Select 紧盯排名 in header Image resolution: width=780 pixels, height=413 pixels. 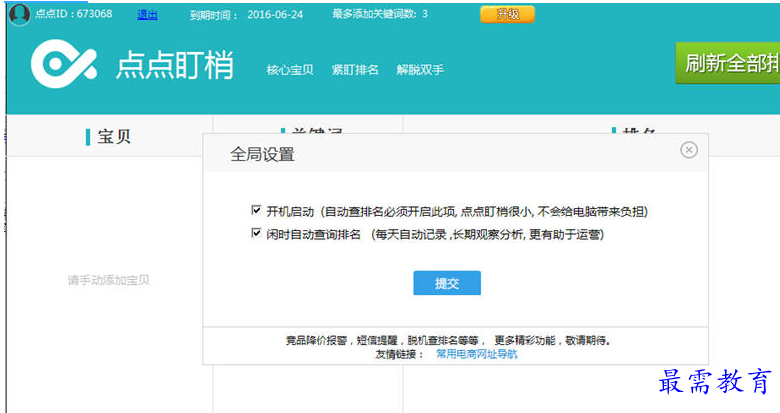point(355,70)
